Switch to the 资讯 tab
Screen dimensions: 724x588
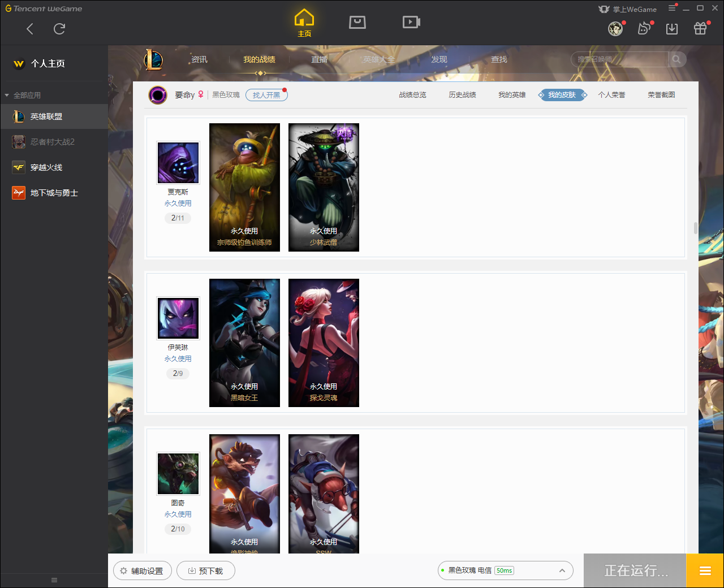tap(199, 59)
